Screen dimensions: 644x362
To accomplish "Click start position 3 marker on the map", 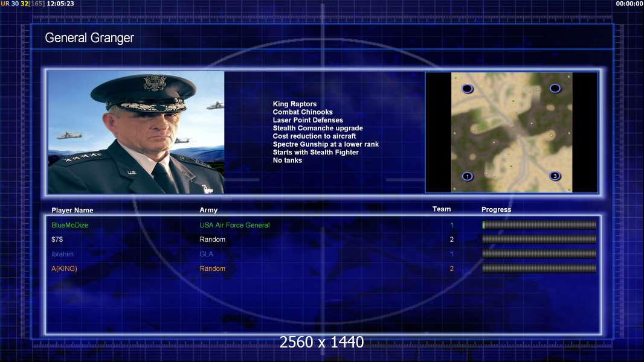I will (555, 176).
